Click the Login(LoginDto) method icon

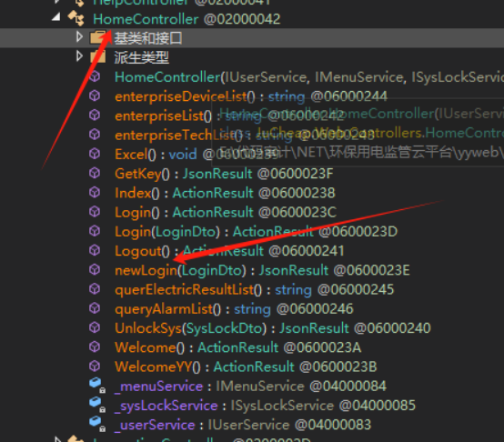(x=95, y=231)
